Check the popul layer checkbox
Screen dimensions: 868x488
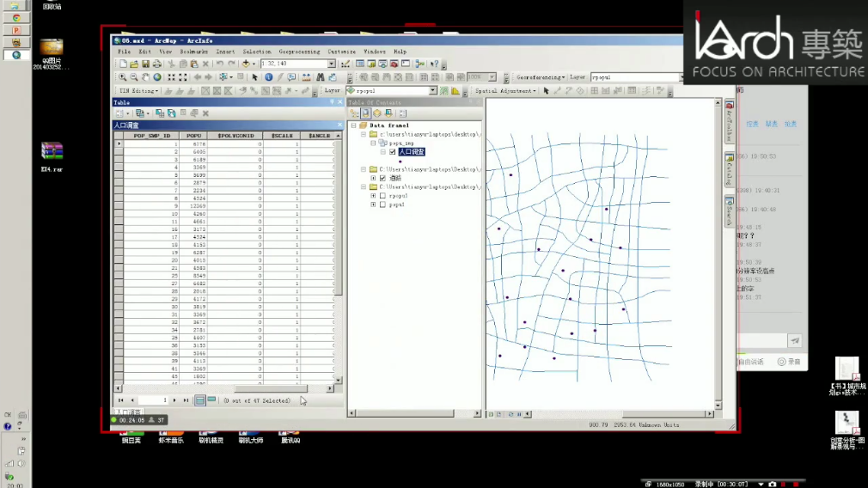(x=382, y=204)
